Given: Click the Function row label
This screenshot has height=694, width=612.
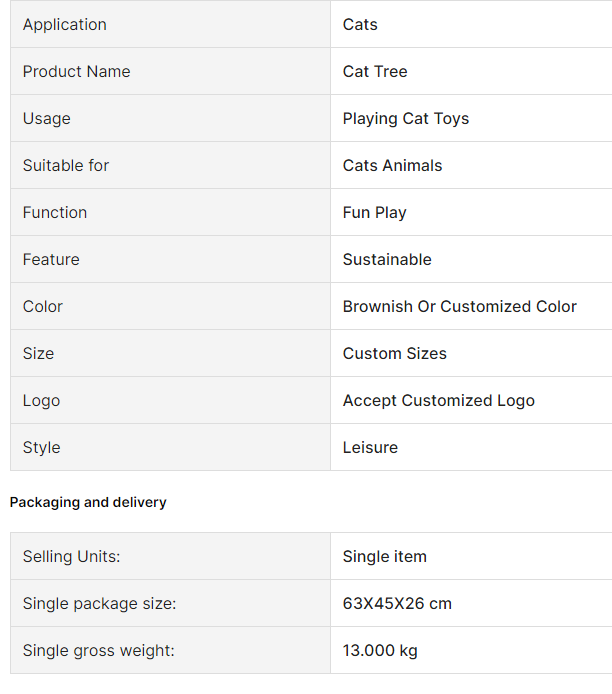Looking at the screenshot, I should (55, 212).
